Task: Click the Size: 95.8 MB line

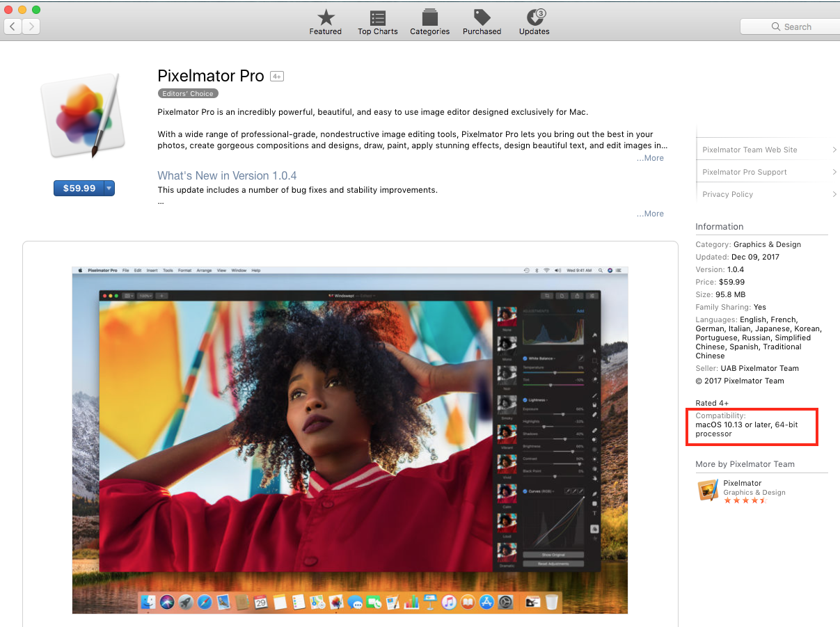Action: tap(719, 294)
